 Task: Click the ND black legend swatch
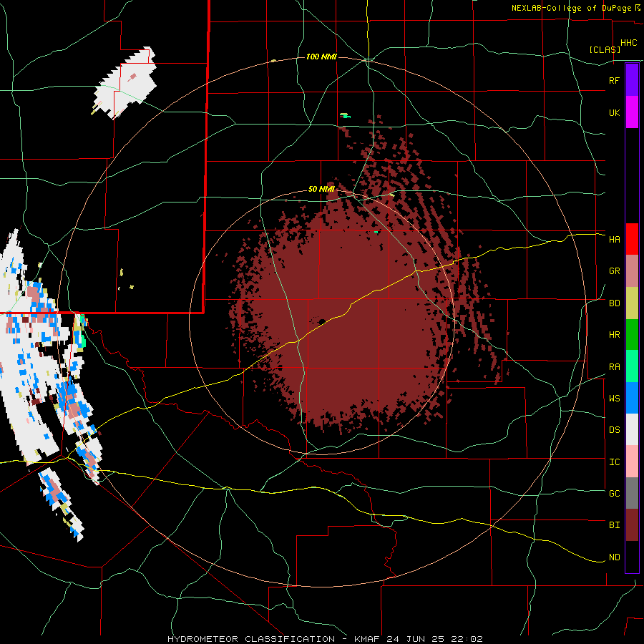tap(632, 557)
